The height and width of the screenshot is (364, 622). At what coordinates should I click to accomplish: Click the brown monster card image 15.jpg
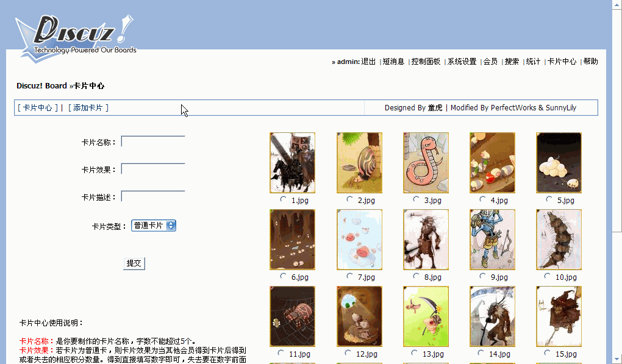559,317
